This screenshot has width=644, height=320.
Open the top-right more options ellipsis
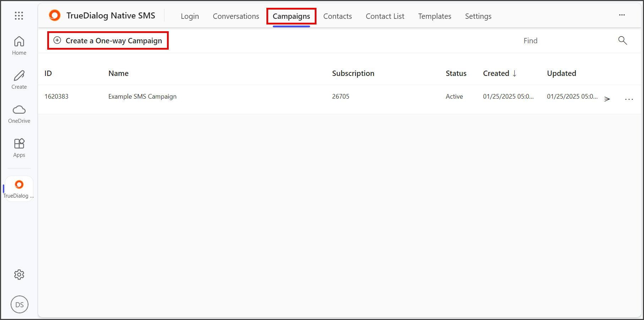pyautogui.click(x=622, y=15)
